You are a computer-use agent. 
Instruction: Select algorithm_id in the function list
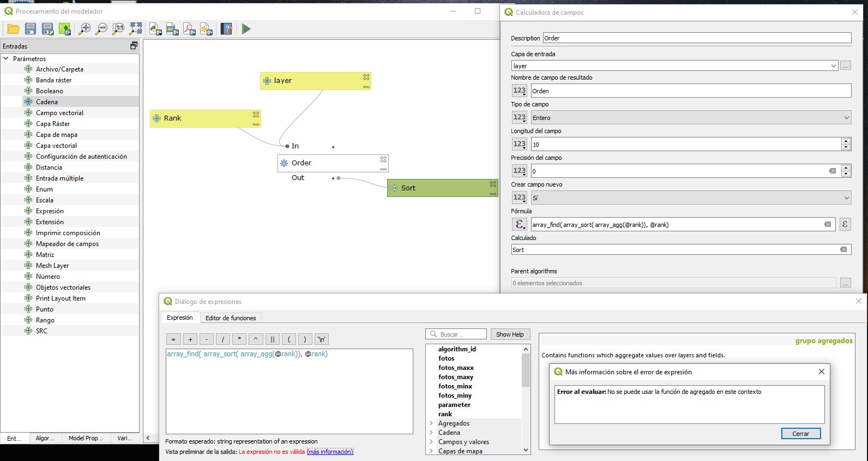[x=457, y=349]
